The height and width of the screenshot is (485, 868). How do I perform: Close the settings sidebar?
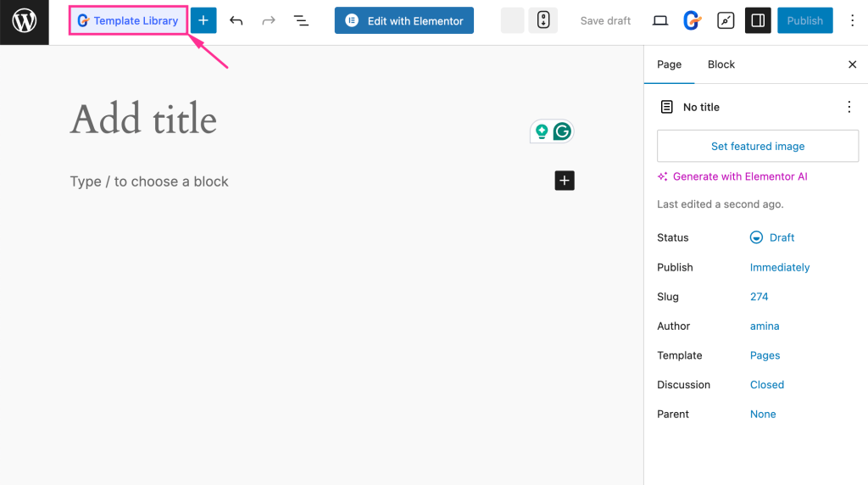coord(853,64)
